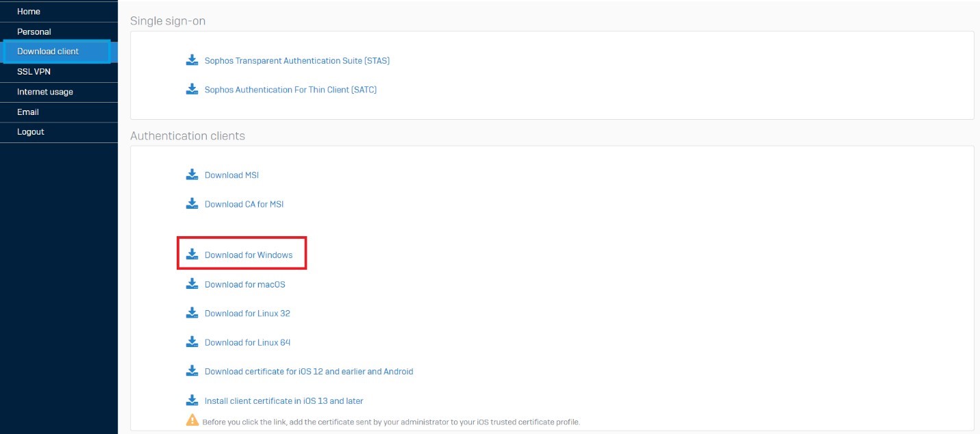The width and height of the screenshot is (980, 434).
Task: Click the Single sign-on section heading
Action: [x=168, y=21]
